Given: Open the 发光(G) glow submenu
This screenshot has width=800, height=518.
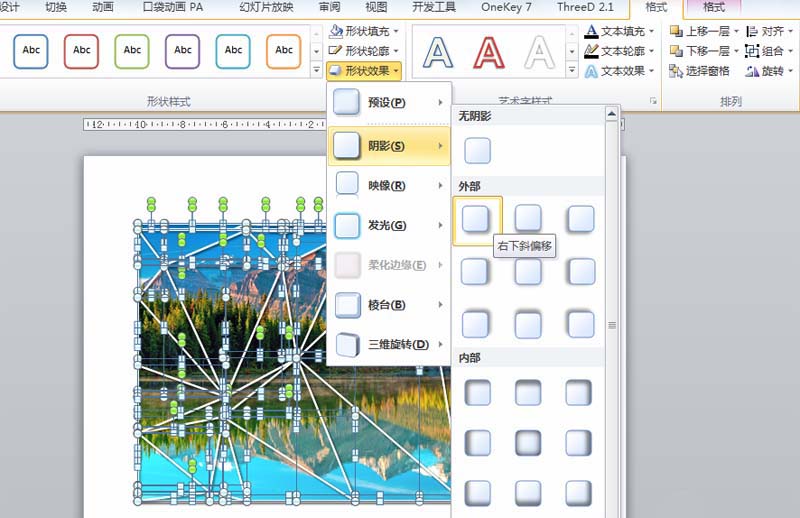Looking at the screenshot, I should (389, 225).
